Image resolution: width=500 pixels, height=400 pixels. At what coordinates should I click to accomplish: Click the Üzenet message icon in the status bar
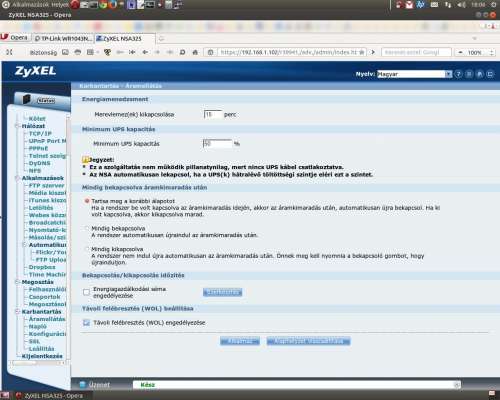[x=83, y=385]
